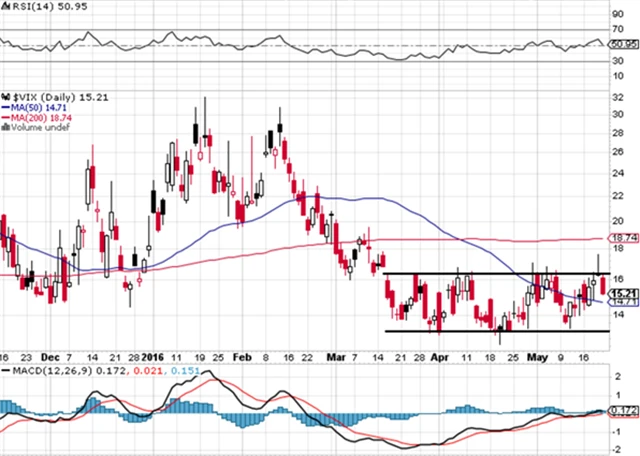Click the 26 level on price axis
The width and height of the screenshot is (640, 456).
click(618, 152)
